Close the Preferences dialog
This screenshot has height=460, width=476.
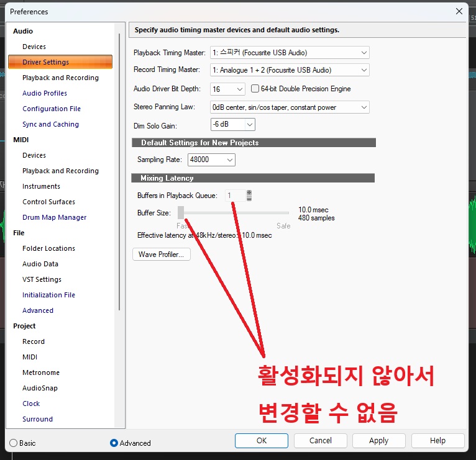(459, 12)
